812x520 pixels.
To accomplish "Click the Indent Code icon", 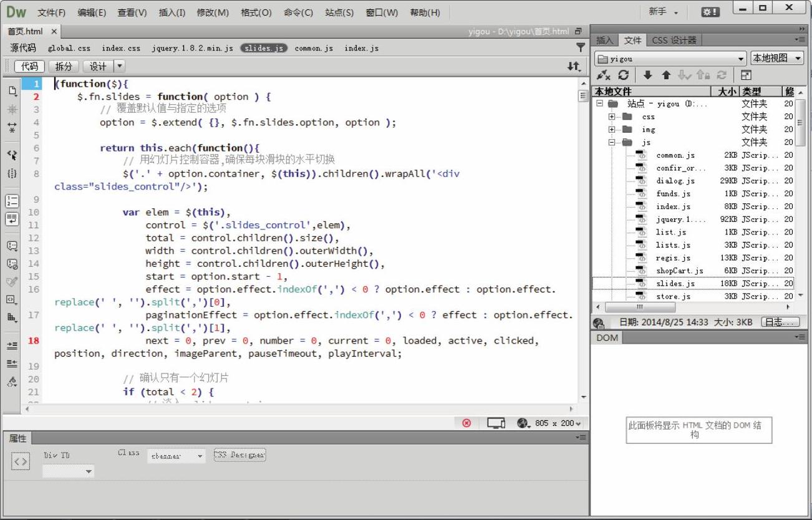I will tap(12, 345).
